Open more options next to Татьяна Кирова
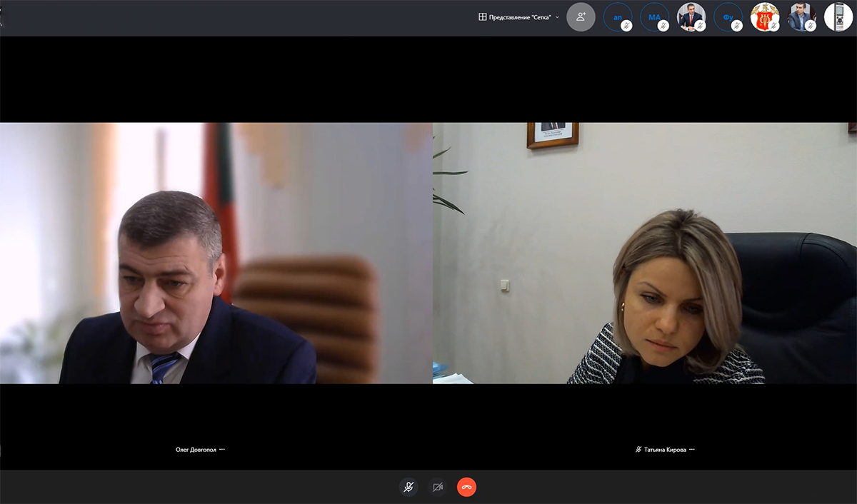 (x=691, y=450)
